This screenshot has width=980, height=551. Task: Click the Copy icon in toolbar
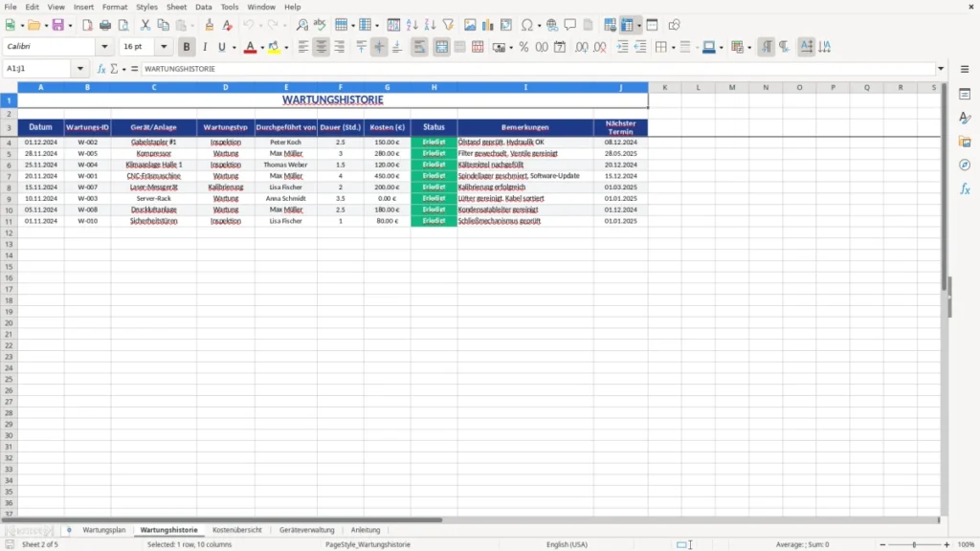(163, 25)
